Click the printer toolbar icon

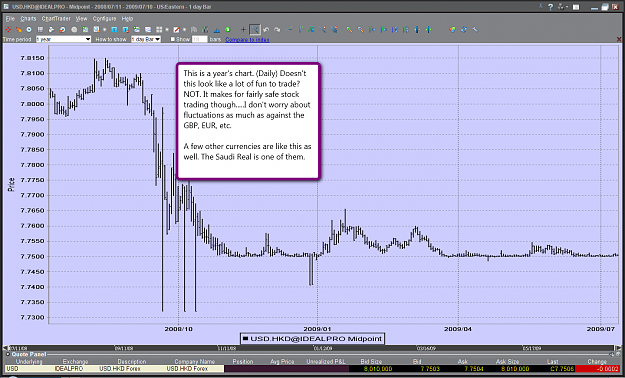point(51,30)
